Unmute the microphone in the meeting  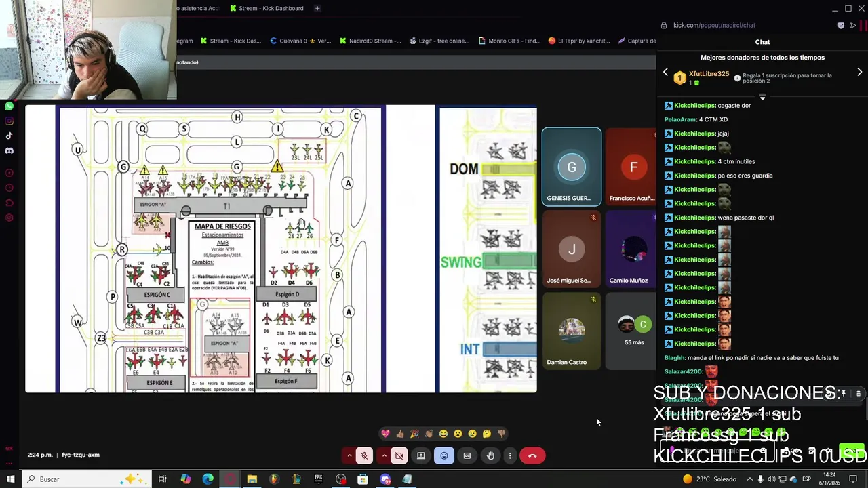tap(364, 455)
